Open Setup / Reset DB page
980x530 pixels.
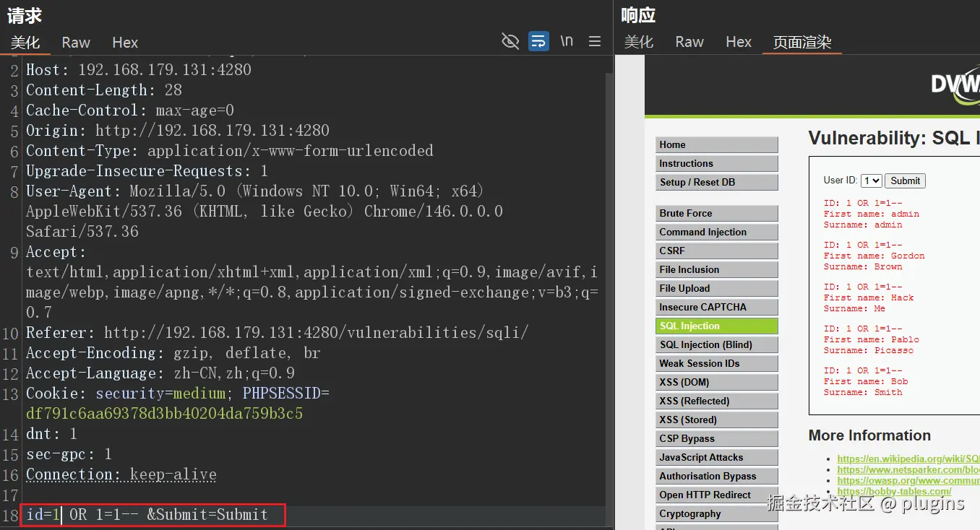(x=717, y=182)
